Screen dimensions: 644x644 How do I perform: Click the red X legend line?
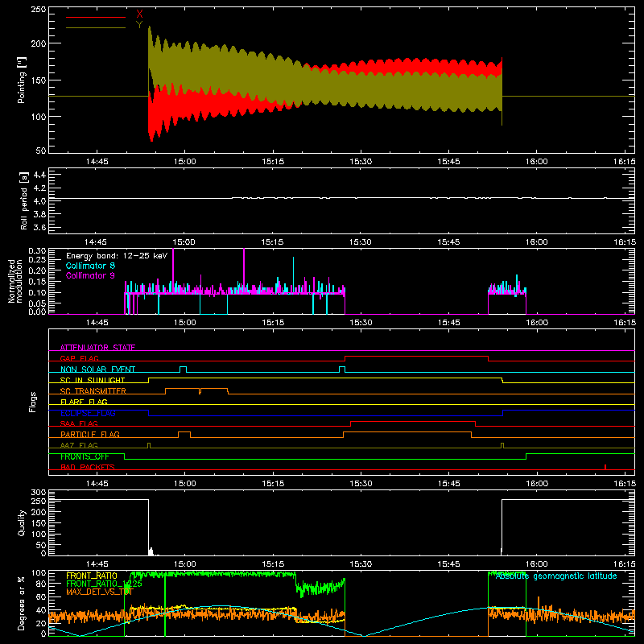tap(95, 17)
